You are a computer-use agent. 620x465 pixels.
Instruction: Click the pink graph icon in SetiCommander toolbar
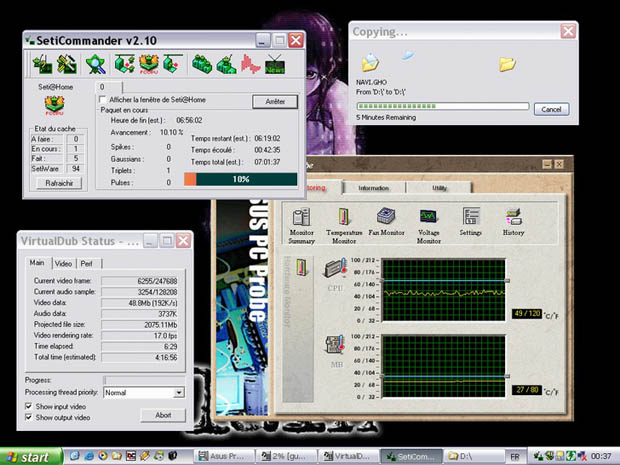coord(251,64)
